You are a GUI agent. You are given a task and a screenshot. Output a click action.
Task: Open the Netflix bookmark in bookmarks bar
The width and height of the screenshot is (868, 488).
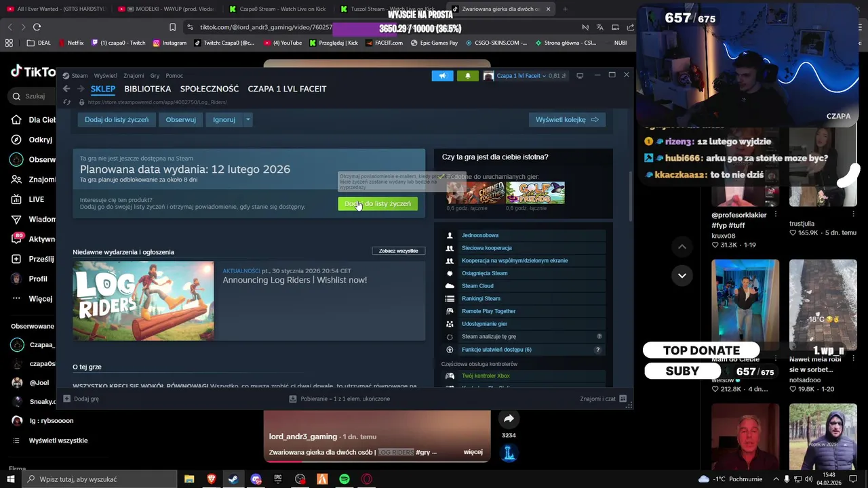[71, 43]
